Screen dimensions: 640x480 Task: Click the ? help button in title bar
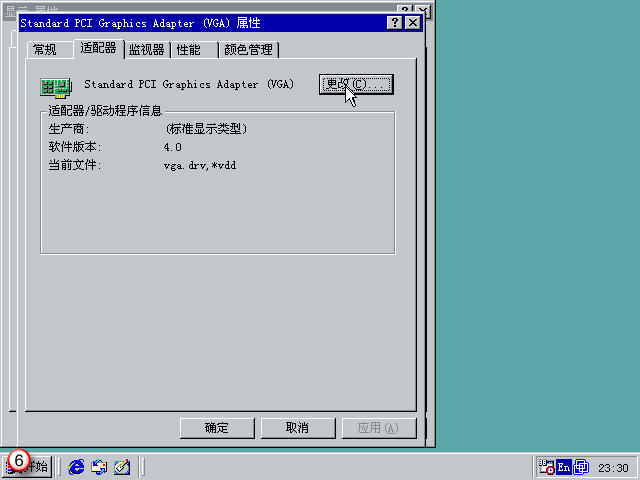click(394, 22)
